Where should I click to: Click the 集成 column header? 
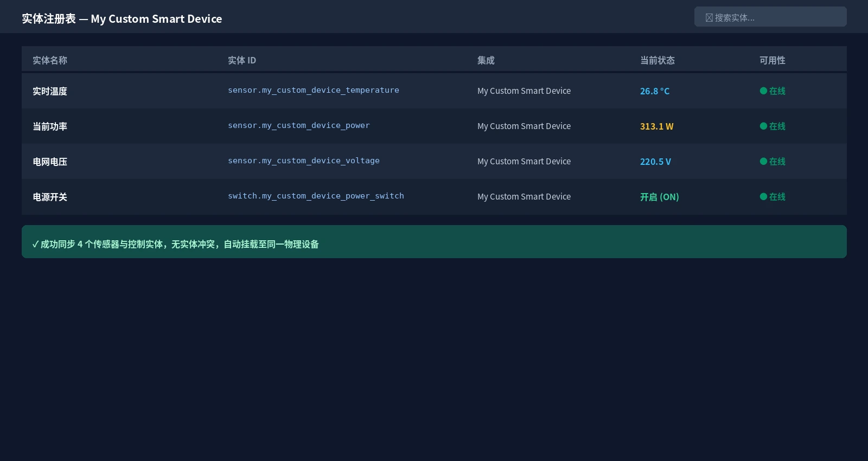coord(486,60)
